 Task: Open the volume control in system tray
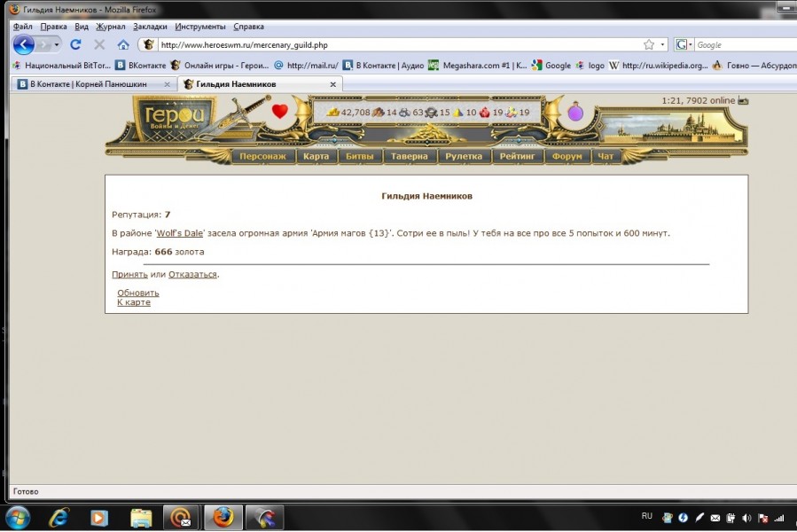pyautogui.click(x=746, y=519)
